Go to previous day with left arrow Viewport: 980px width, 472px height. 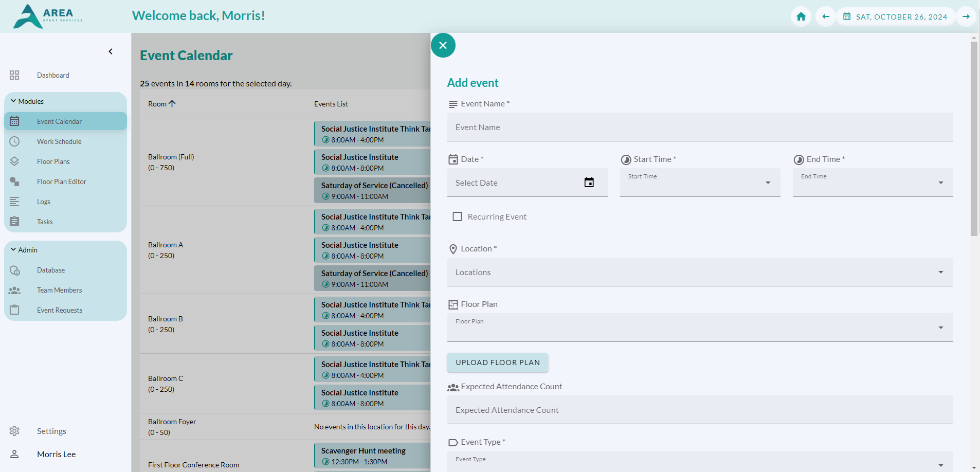825,16
